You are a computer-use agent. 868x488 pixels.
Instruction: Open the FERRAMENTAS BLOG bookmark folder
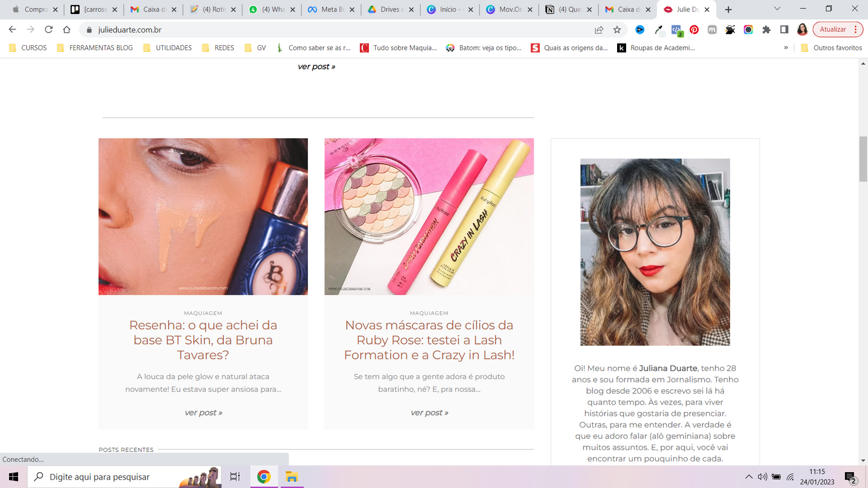coord(95,48)
